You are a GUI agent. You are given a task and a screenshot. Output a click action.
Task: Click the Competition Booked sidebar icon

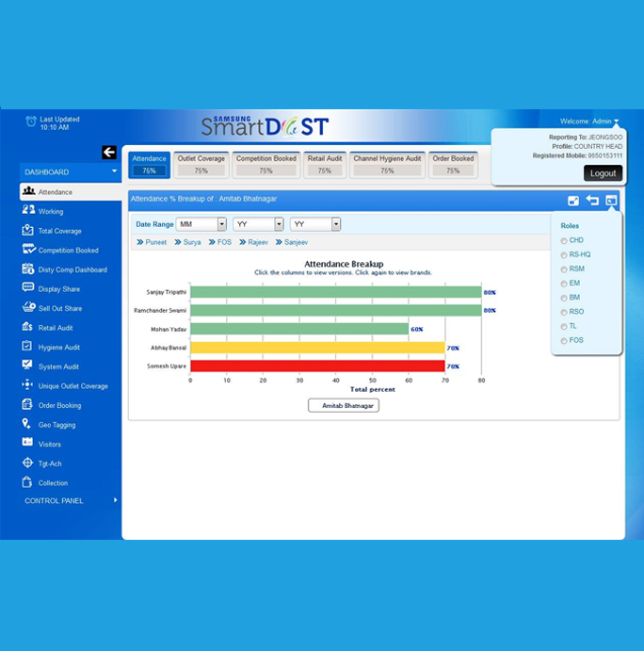[x=28, y=249]
